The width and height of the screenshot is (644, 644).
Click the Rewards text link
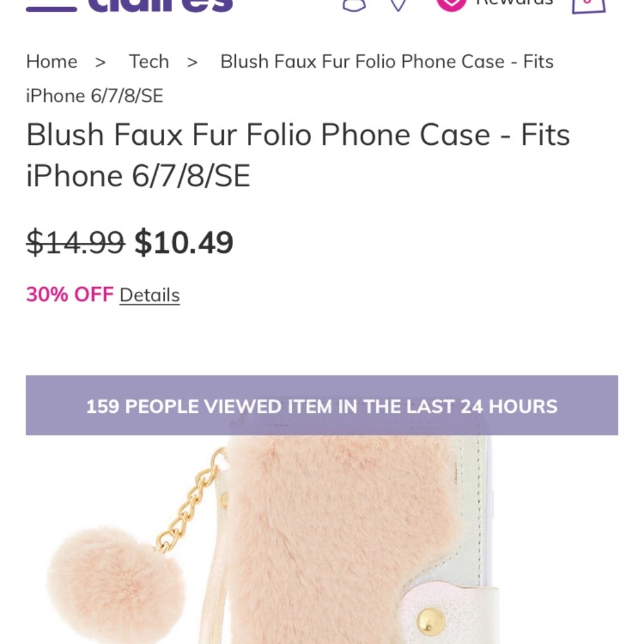click(x=514, y=4)
